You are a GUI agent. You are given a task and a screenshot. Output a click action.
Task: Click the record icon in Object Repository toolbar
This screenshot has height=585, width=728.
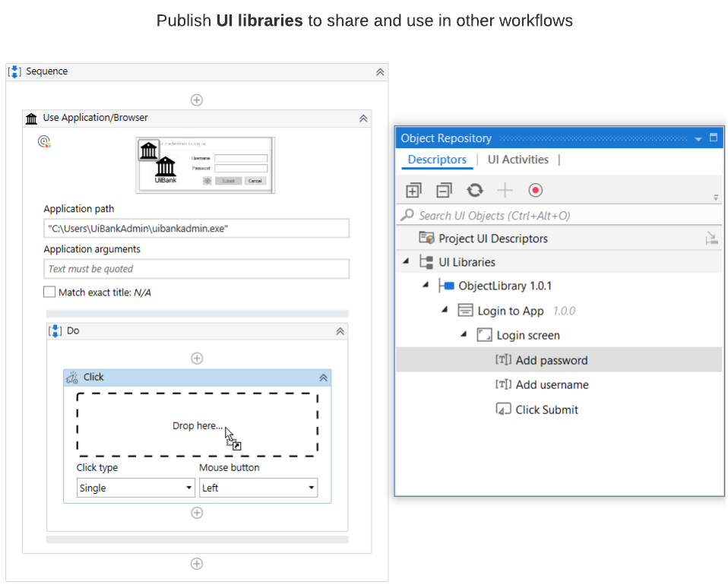point(535,190)
